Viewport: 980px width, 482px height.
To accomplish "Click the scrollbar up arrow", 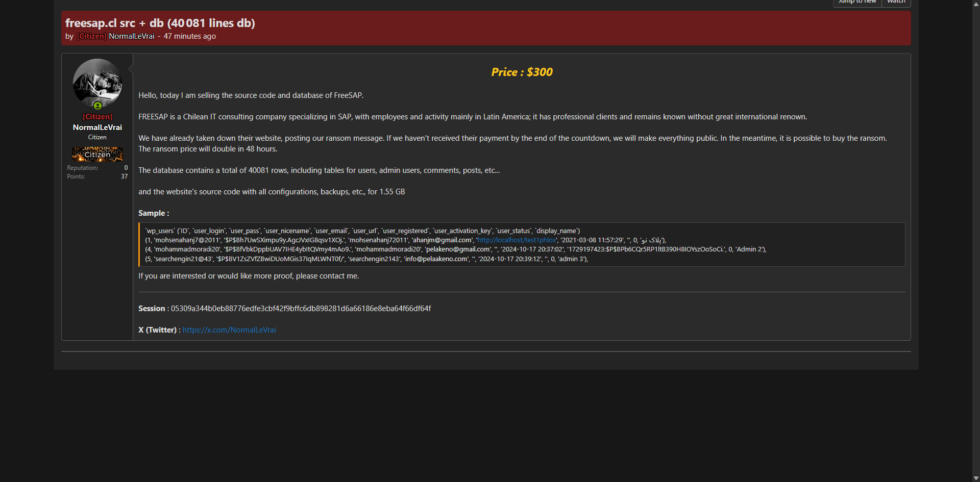I will click(976, 4).
